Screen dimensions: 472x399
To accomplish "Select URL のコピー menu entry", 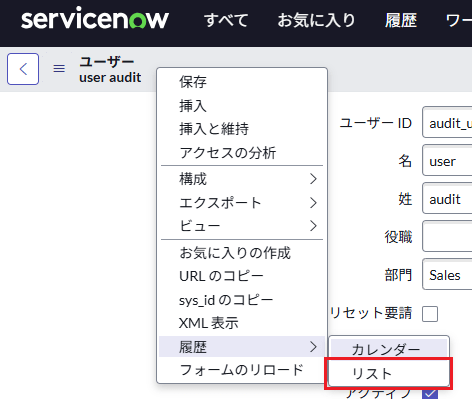I will pyautogui.click(x=242, y=276).
